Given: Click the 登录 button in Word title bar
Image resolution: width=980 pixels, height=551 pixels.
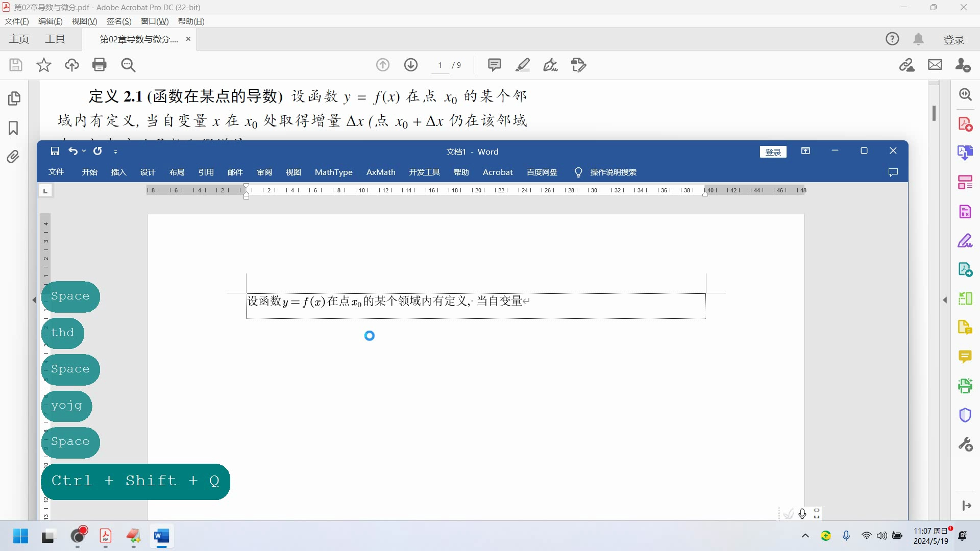Looking at the screenshot, I should [x=773, y=152].
